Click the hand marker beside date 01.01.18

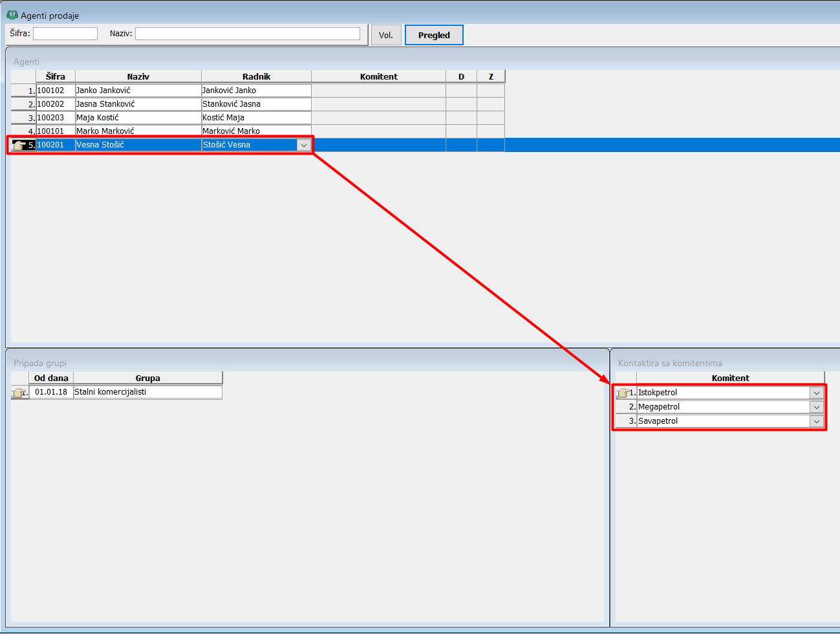[x=19, y=393]
